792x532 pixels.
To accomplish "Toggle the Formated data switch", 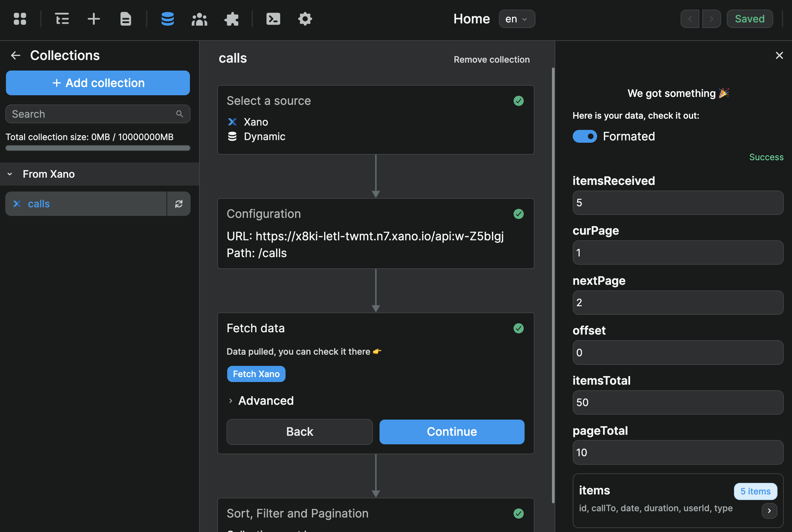I will tap(584, 136).
